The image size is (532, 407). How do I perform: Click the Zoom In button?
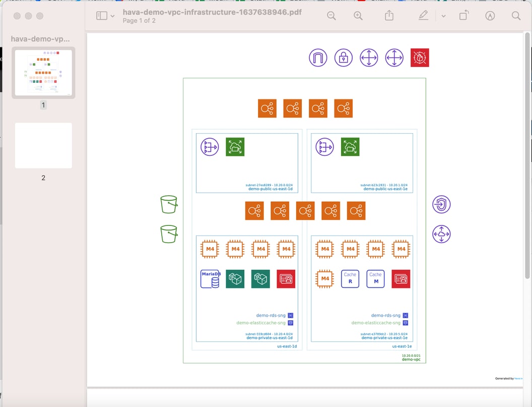[358, 16]
